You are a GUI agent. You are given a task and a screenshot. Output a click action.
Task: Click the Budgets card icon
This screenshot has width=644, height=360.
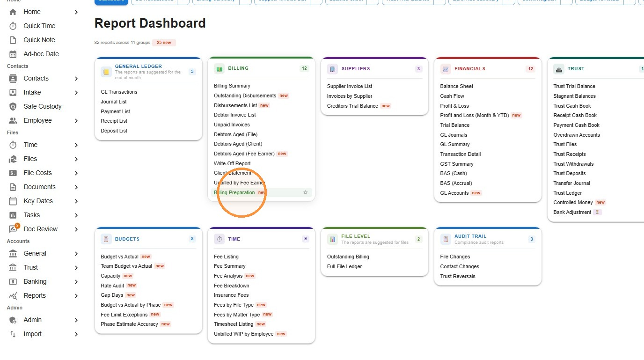(x=106, y=239)
